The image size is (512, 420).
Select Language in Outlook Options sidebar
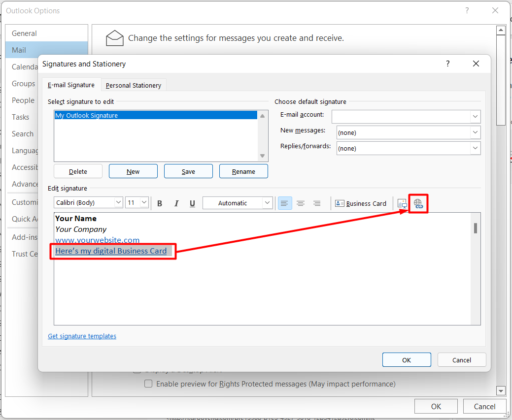tap(25, 151)
